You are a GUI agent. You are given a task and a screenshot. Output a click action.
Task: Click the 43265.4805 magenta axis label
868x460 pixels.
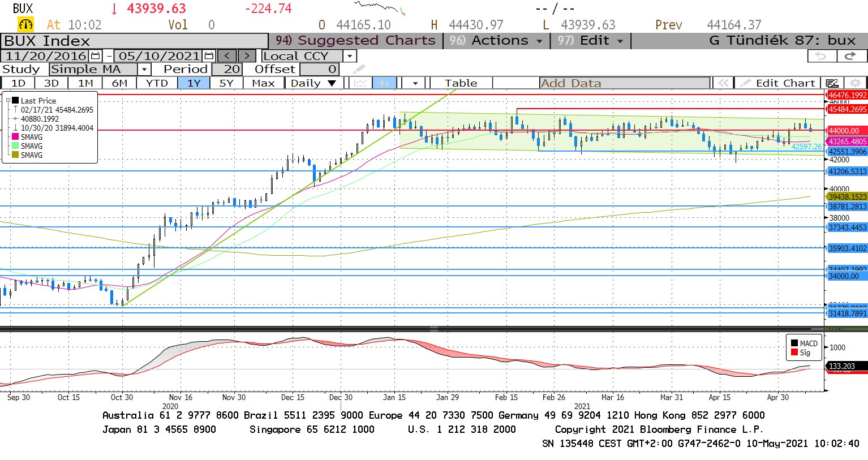847,141
